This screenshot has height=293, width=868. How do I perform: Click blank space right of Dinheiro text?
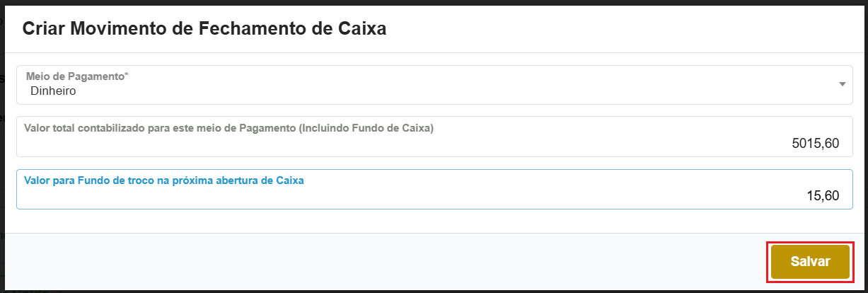424,91
